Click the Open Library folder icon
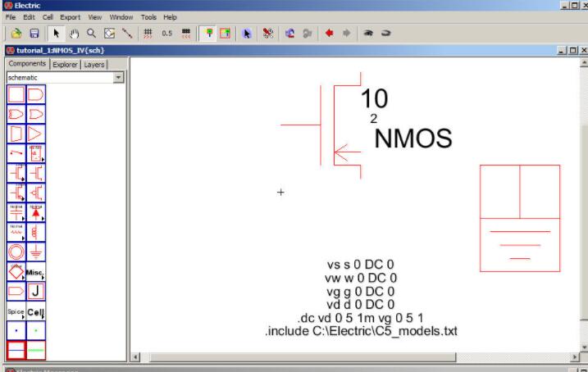Screen dimensions: 588x372 pyautogui.click(x=16, y=34)
